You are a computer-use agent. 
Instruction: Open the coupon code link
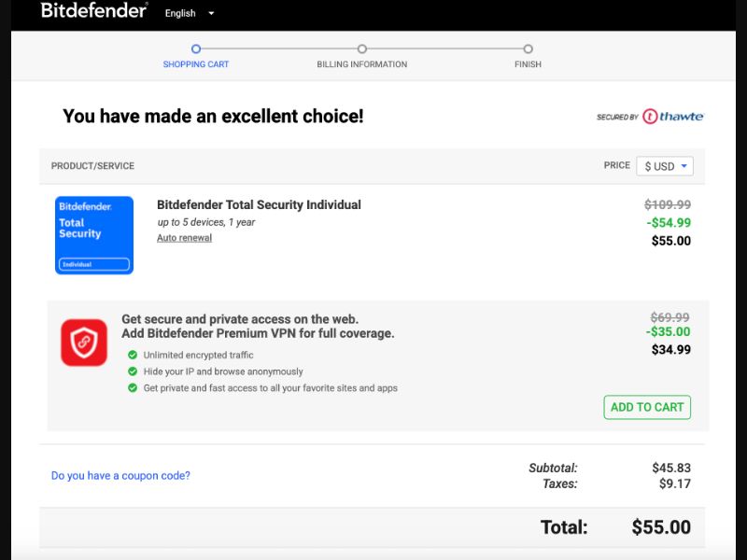[120, 475]
